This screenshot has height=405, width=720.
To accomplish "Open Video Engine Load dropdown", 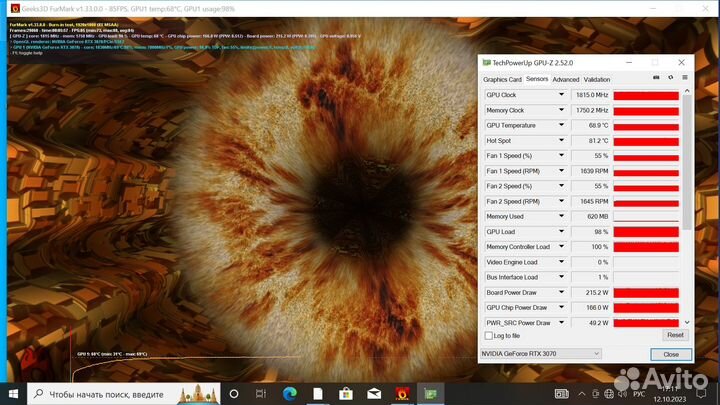I will click(x=561, y=262).
